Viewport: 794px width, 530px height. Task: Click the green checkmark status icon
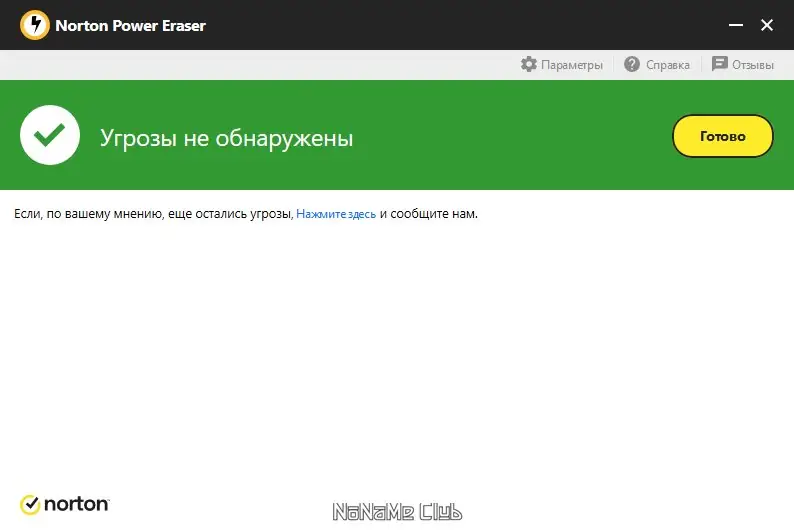tap(50, 135)
